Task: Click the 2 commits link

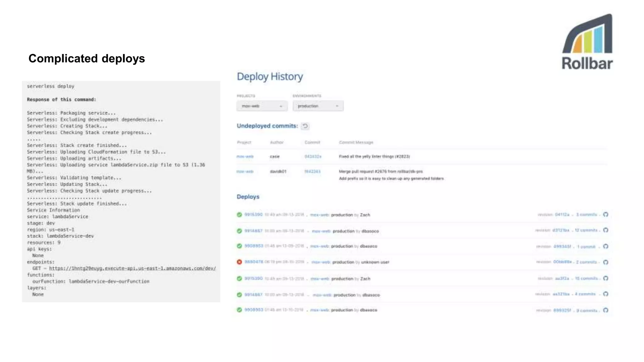Action: click(586, 262)
